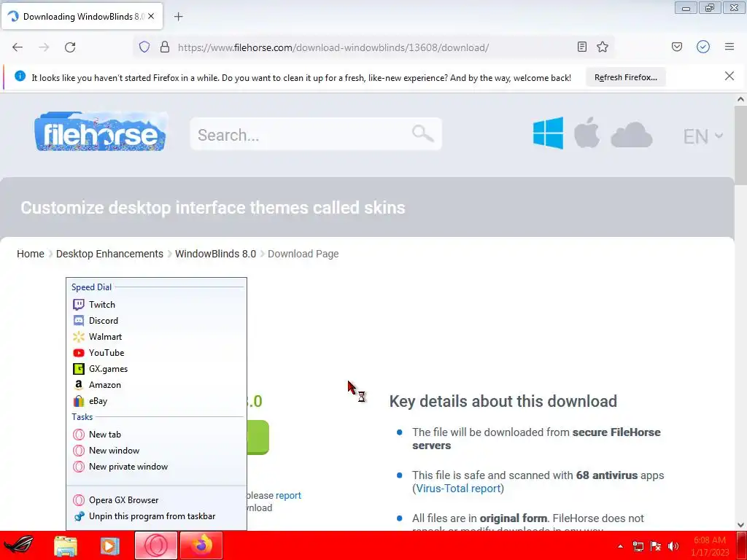Open File Explorer from the taskbar
This screenshot has height=560, width=747.
click(x=66, y=545)
